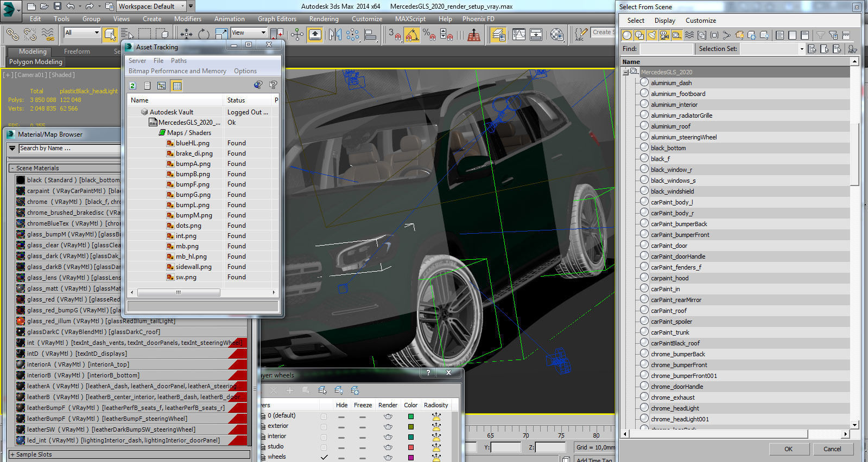Open the Workspace: Default dropdown
The width and height of the screenshot is (868, 462).
(x=151, y=7)
